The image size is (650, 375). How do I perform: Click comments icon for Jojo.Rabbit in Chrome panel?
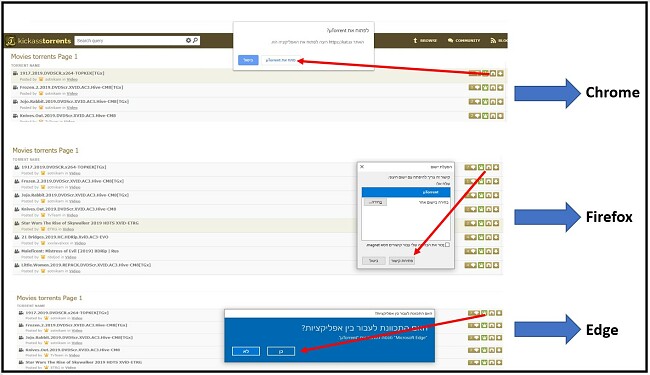pyautogui.click(x=475, y=102)
